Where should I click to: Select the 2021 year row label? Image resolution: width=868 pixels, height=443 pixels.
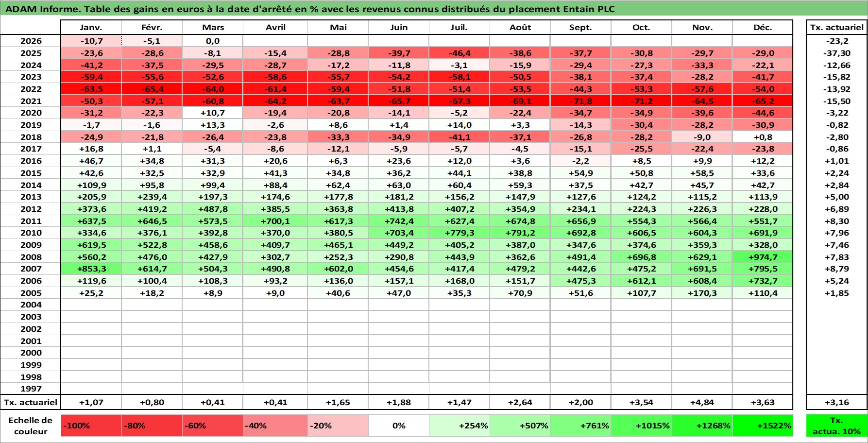click(31, 101)
